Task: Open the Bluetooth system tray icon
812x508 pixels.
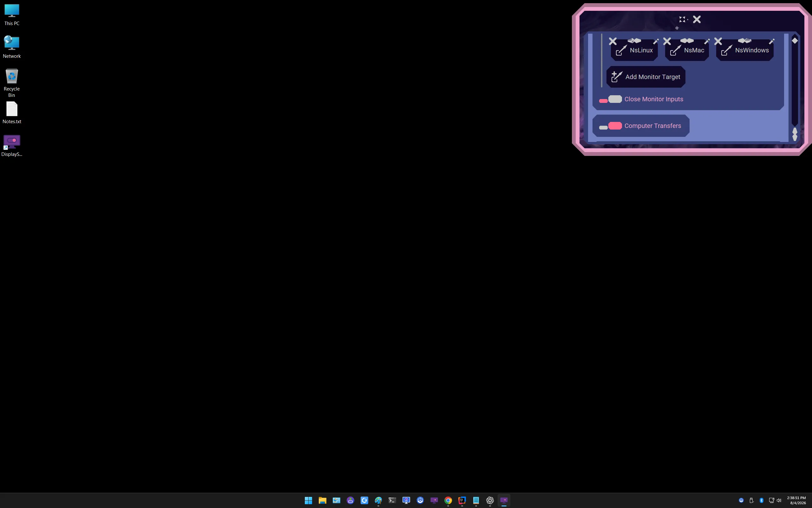Action: click(761, 500)
